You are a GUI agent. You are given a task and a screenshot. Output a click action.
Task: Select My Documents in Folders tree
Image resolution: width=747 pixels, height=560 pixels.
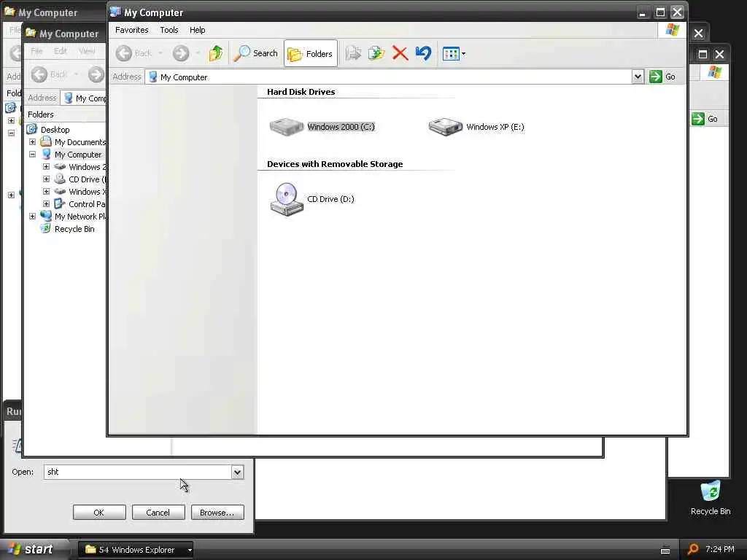point(80,142)
